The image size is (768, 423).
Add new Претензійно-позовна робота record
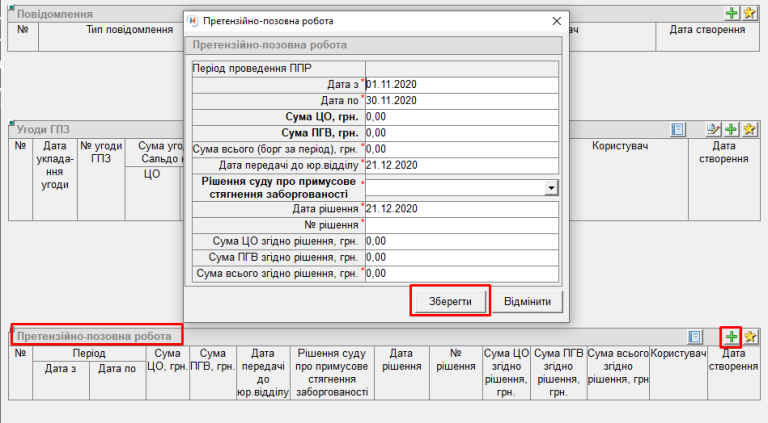click(731, 337)
